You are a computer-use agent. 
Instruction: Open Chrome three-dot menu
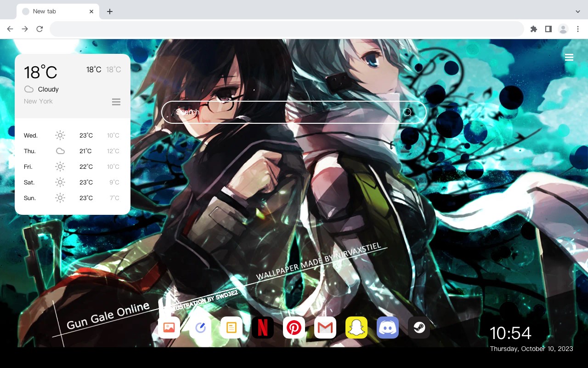(578, 29)
